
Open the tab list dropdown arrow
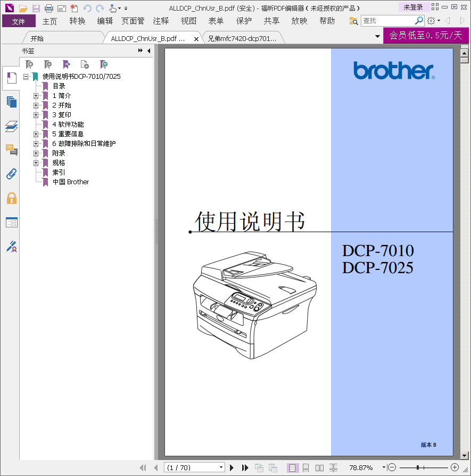coord(377,36)
